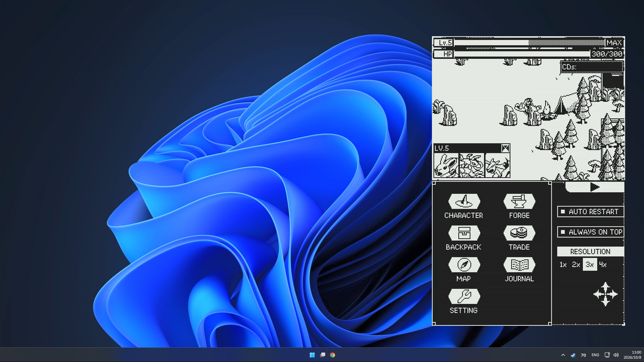Image resolution: width=644 pixels, height=362 pixels.
Task: Open Task View on the taskbar
Action: (323, 355)
